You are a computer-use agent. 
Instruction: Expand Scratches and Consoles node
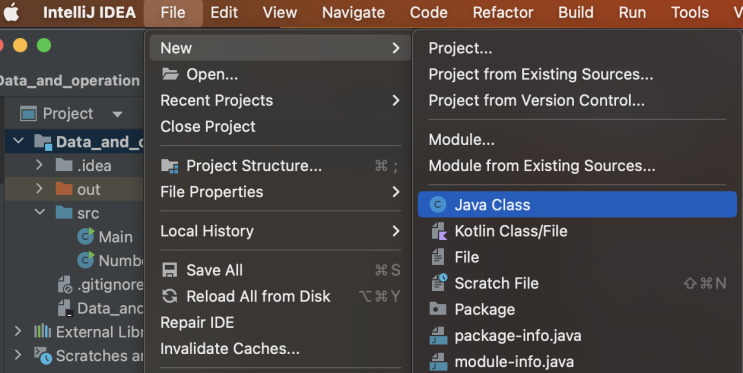(x=18, y=355)
